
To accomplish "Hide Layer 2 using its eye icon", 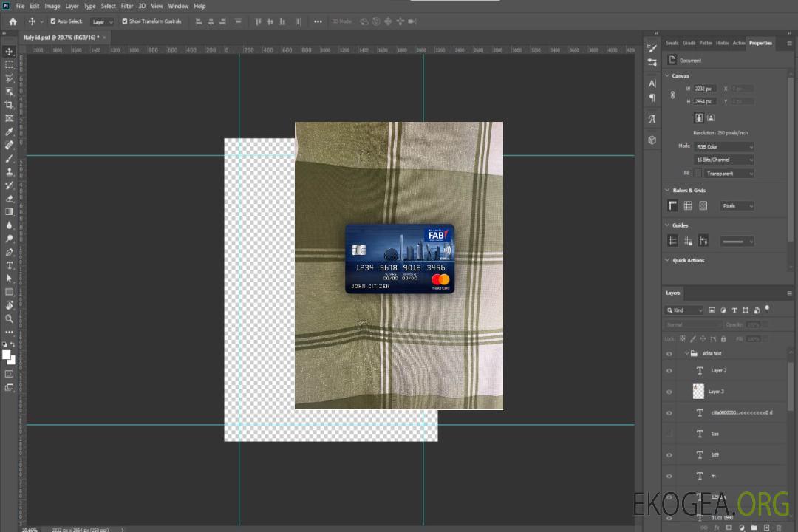I will [x=669, y=371].
